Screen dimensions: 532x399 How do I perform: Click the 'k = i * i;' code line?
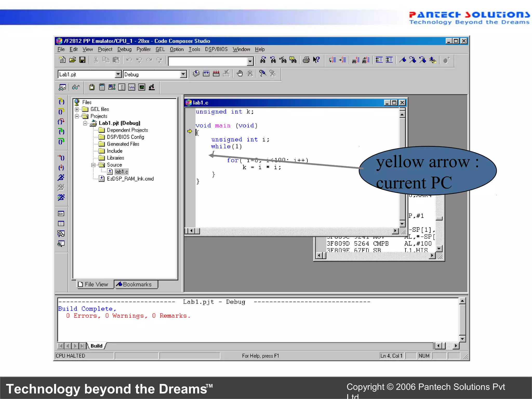click(x=262, y=167)
